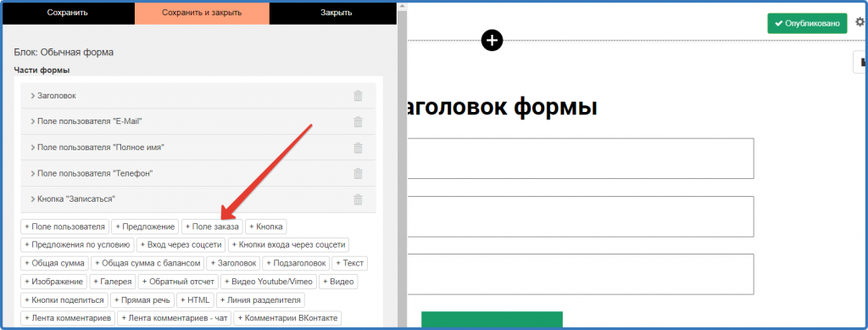
Task: Add Прямая речь part
Action: tap(142, 300)
